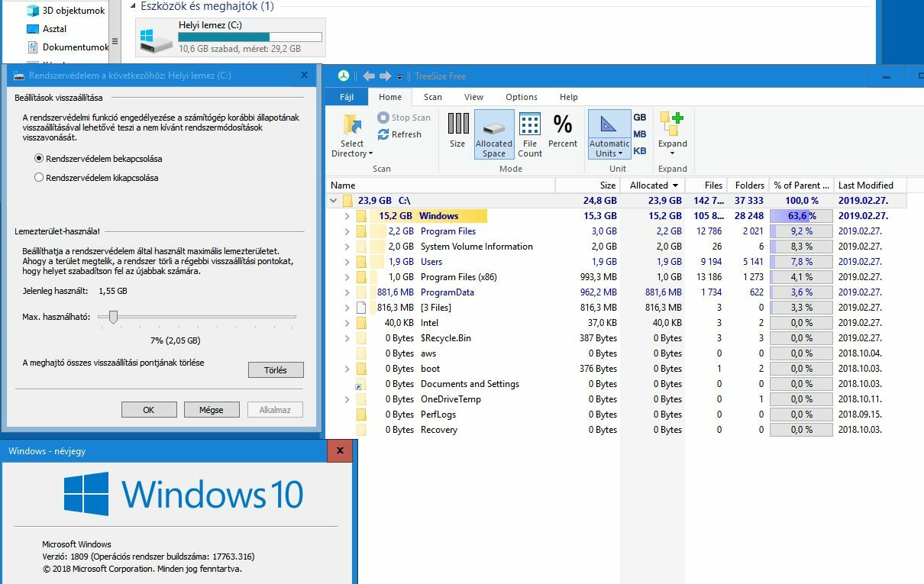Expand the boot folder node

pos(347,369)
